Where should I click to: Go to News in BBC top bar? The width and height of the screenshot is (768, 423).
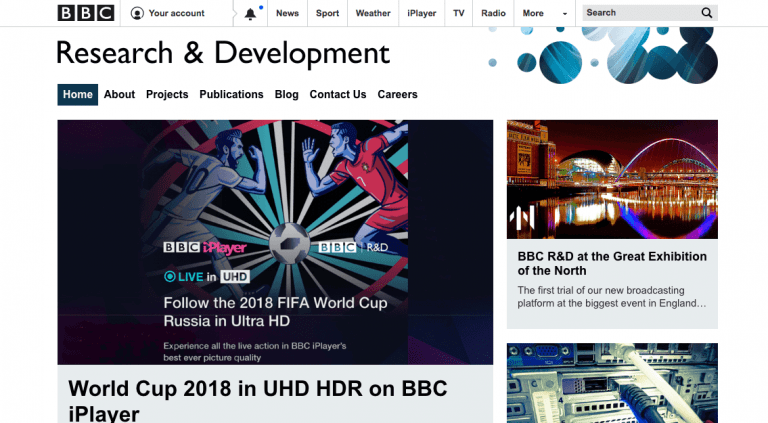tap(287, 13)
